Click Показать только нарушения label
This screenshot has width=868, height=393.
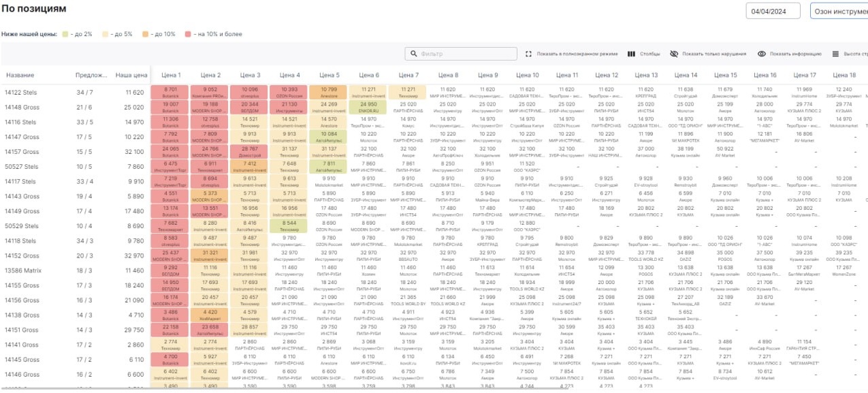tap(714, 54)
